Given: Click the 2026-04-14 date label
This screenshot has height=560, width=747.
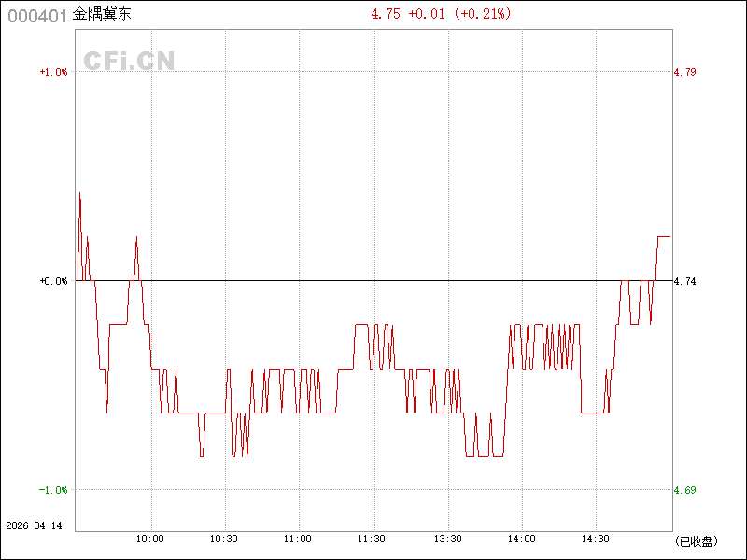Looking at the screenshot, I should tap(33, 525).
